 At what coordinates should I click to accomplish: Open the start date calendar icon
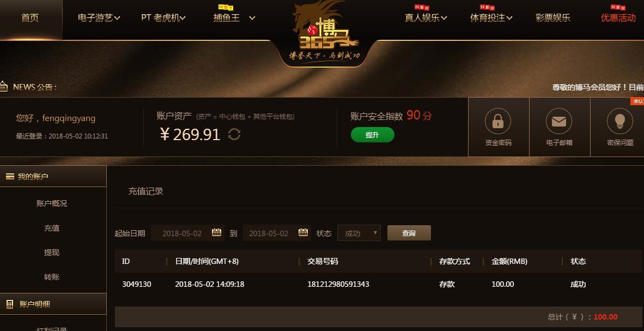click(216, 232)
